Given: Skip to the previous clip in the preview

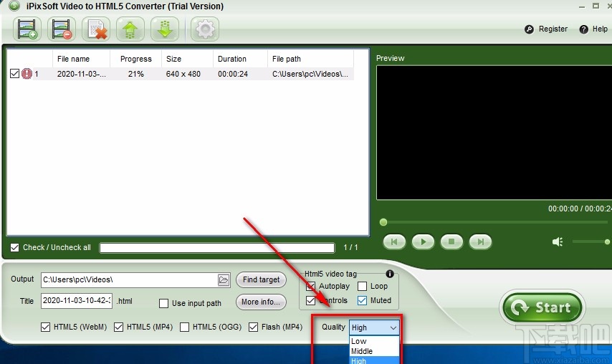Looking at the screenshot, I should pyautogui.click(x=394, y=242).
